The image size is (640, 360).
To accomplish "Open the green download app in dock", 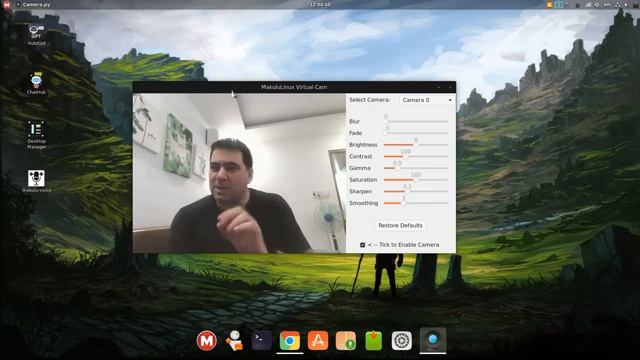I will coord(373,340).
